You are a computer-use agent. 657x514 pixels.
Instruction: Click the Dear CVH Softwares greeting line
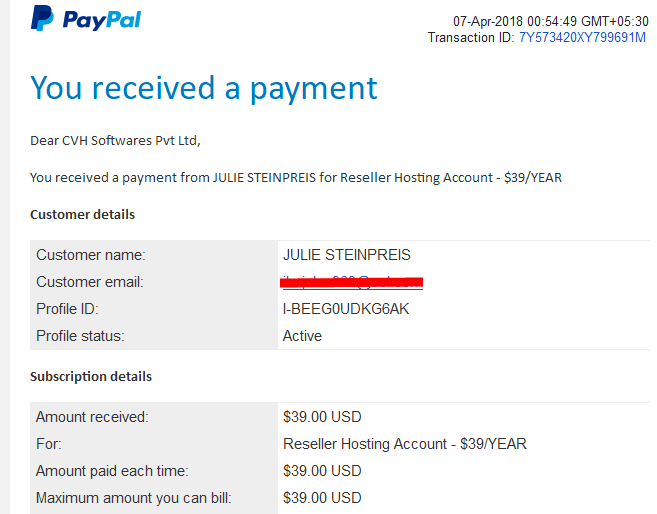[115, 141]
